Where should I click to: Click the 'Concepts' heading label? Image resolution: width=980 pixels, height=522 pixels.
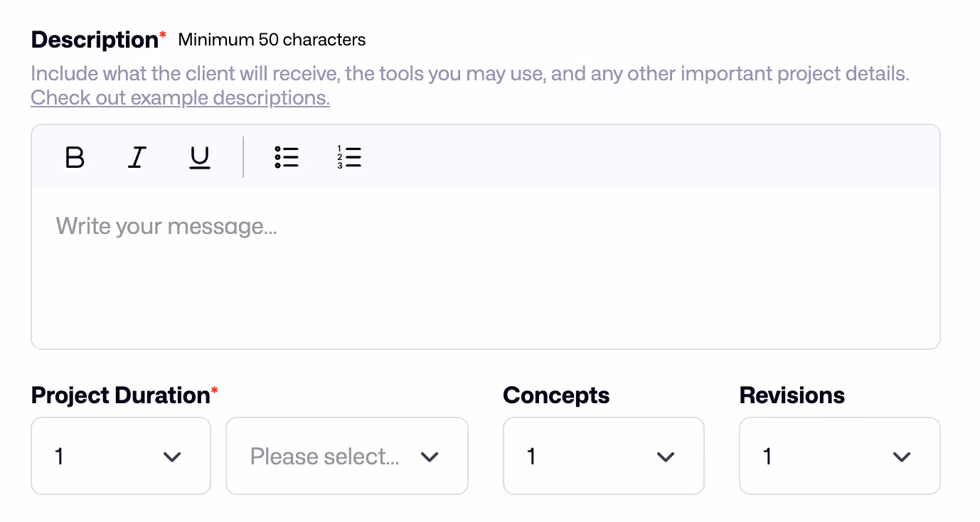[x=556, y=395]
